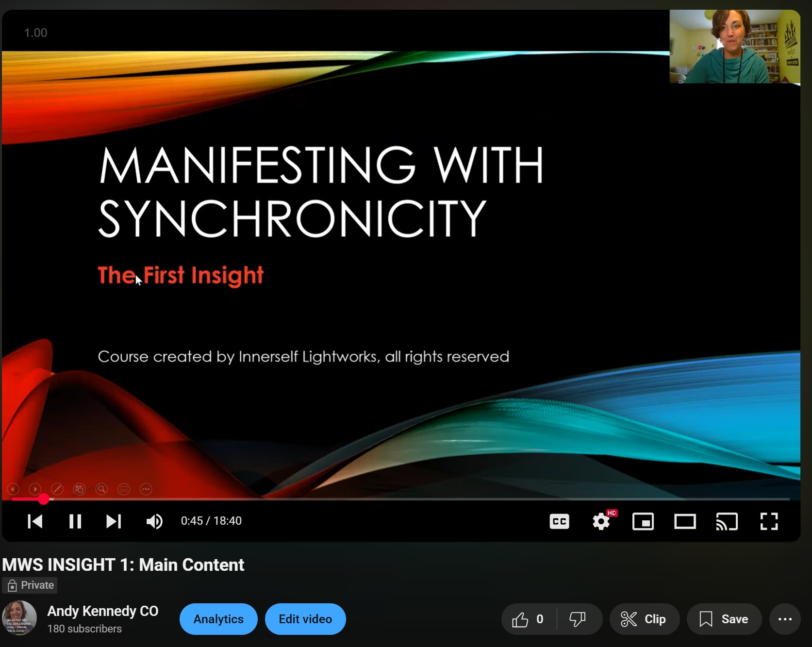Cast video to a TV
This screenshot has width=812, height=647.
(727, 522)
